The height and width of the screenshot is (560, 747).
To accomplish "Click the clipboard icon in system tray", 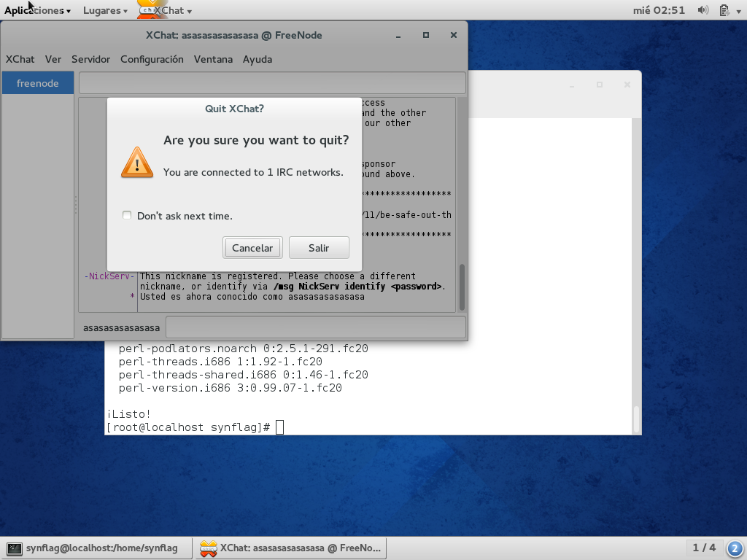I will [724, 10].
